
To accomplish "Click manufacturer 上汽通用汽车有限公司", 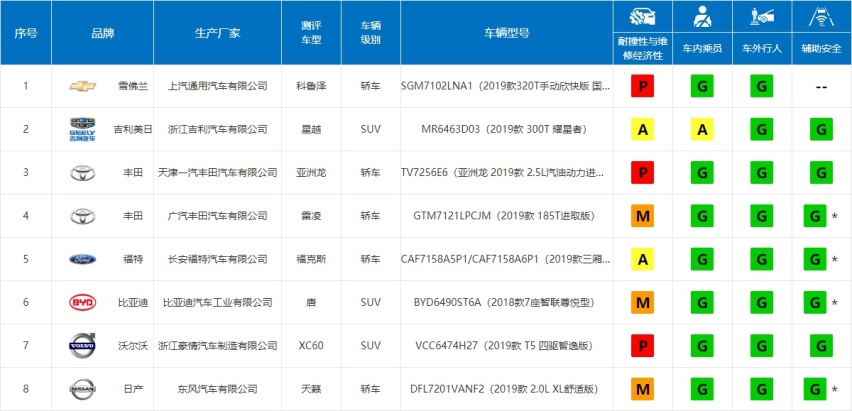I will (x=217, y=86).
